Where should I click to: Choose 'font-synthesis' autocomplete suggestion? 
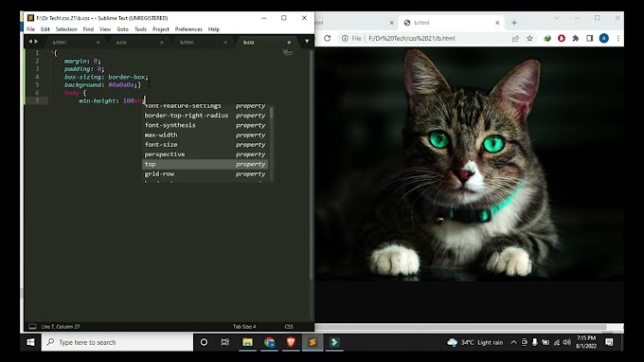click(205, 125)
